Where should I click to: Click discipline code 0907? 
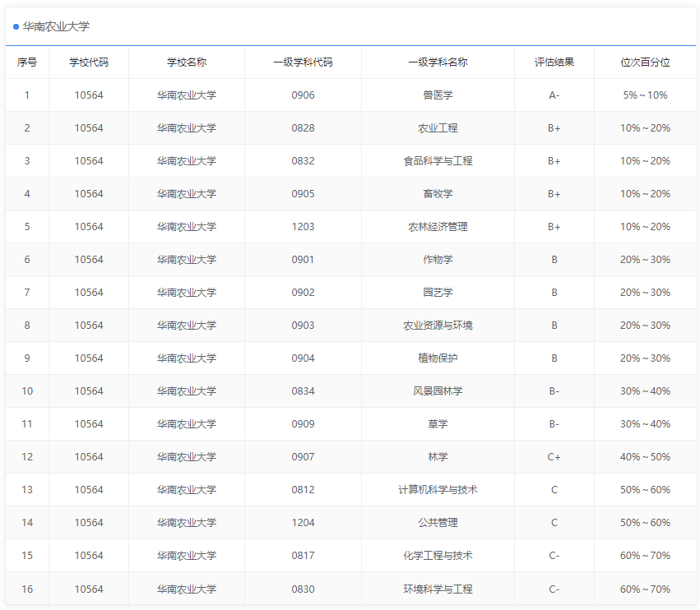(x=304, y=457)
